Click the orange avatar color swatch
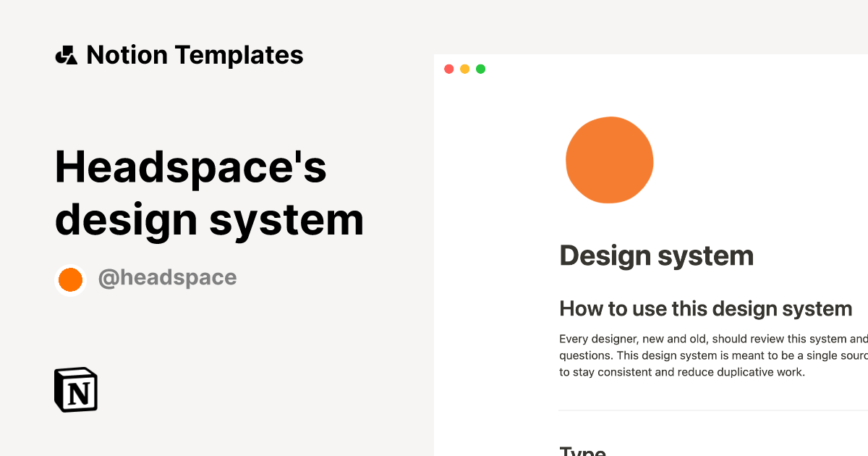 pyautogui.click(x=70, y=279)
